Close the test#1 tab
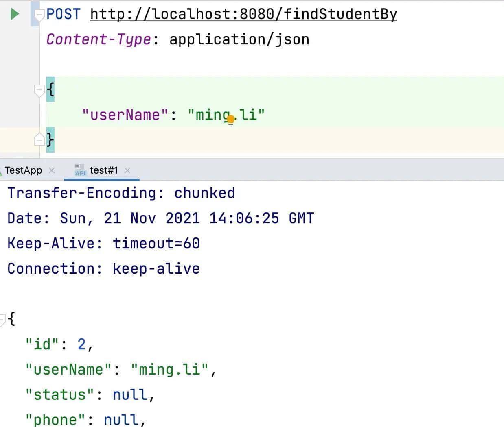 pyautogui.click(x=127, y=170)
